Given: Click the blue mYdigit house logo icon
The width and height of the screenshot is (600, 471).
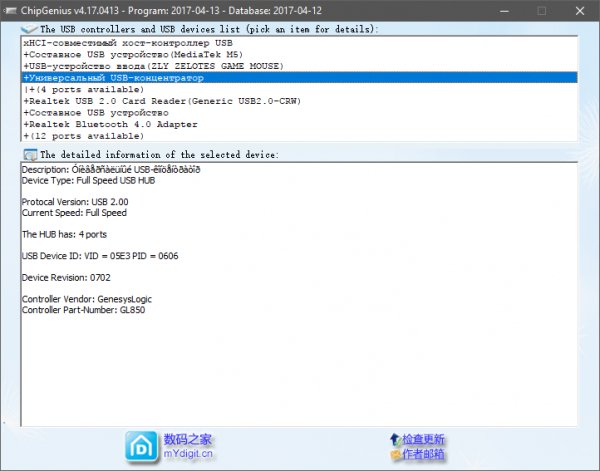Looking at the screenshot, I should coord(141,447).
